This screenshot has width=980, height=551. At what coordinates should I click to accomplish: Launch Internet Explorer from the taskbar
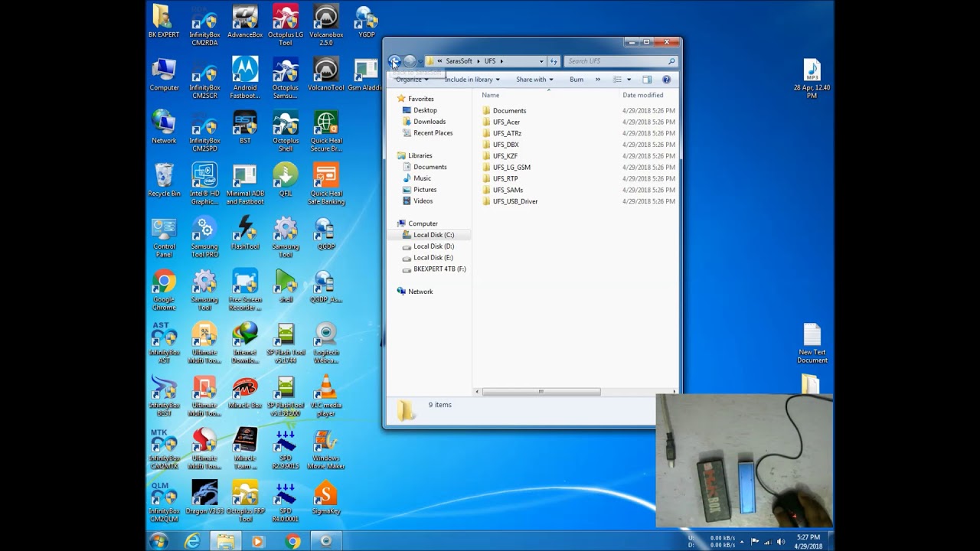pyautogui.click(x=192, y=541)
